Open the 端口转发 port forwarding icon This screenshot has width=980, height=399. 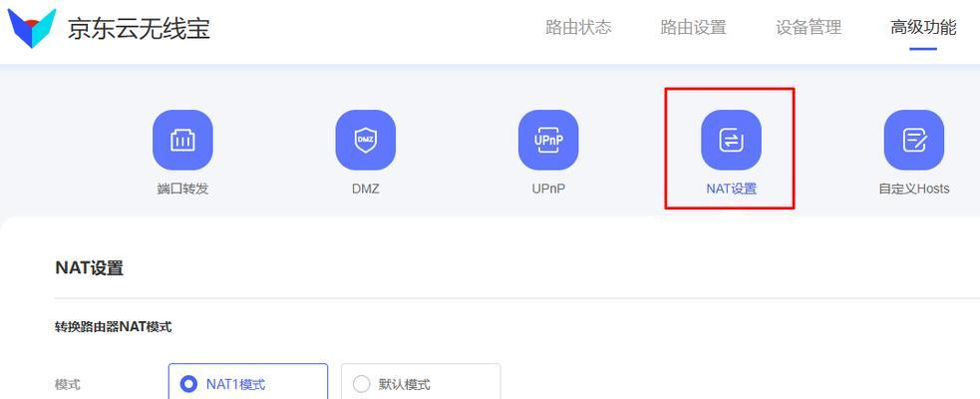(182, 140)
